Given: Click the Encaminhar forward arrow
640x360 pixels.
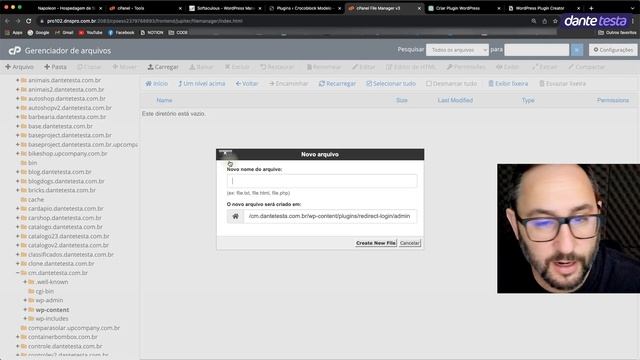Looking at the screenshot, I should [x=289, y=84].
